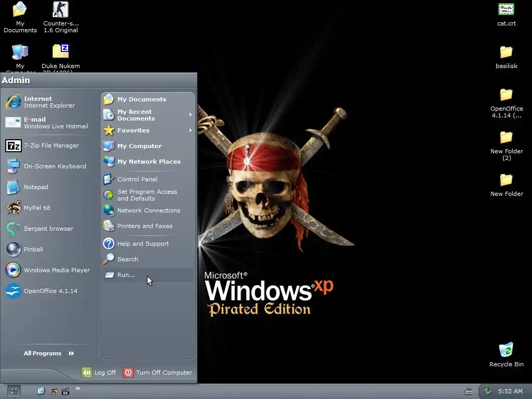Expand quick launch overflow chevron
The width and height of the screenshot is (532, 399).
[x=78, y=389]
